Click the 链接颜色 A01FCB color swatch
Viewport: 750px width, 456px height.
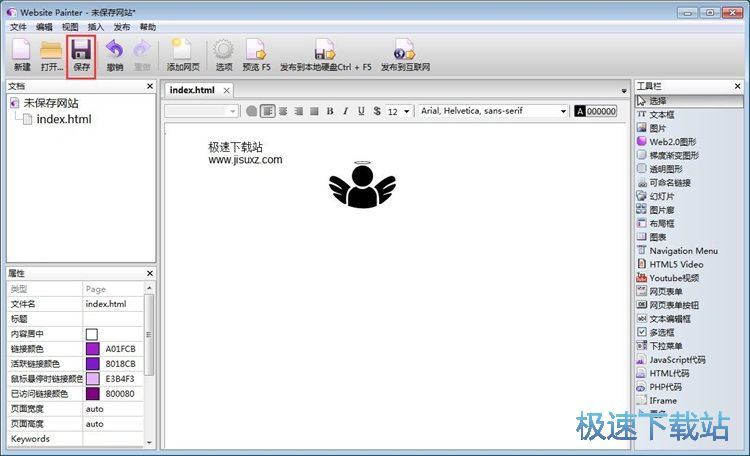tap(92, 349)
